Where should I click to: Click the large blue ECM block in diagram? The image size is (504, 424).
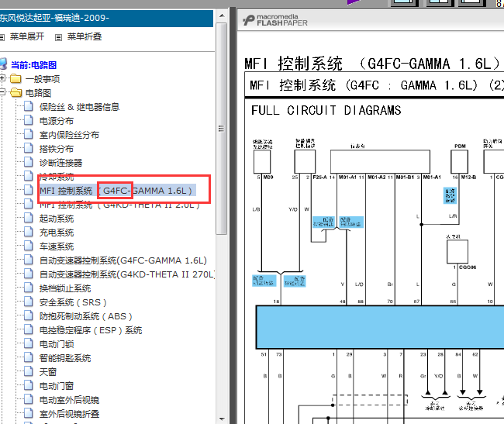[x=380, y=327]
